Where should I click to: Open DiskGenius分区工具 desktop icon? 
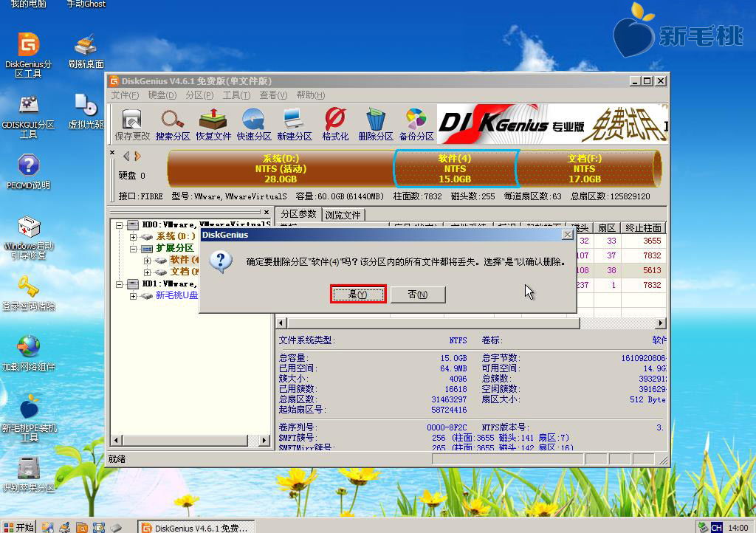click(x=29, y=55)
